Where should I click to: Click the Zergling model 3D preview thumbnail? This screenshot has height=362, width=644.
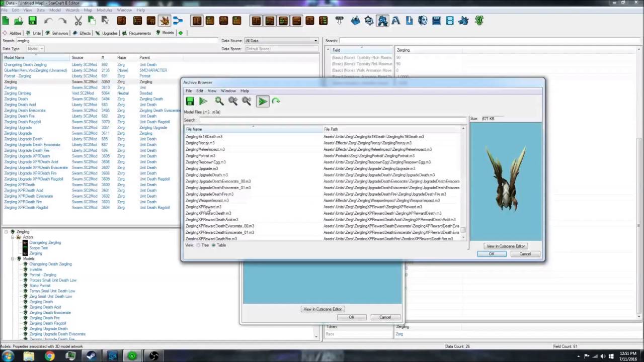coord(506,182)
